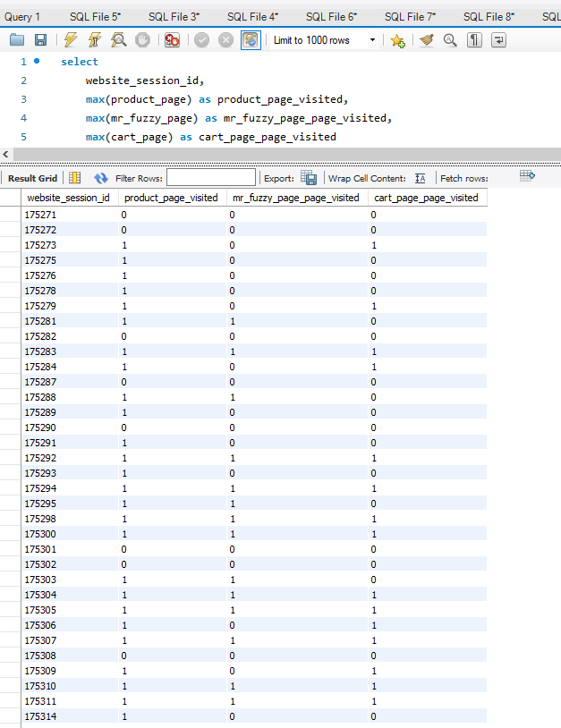Image resolution: width=561 pixels, height=728 pixels.
Task: Focus the Filter Rows input field
Action: [211, 177]
